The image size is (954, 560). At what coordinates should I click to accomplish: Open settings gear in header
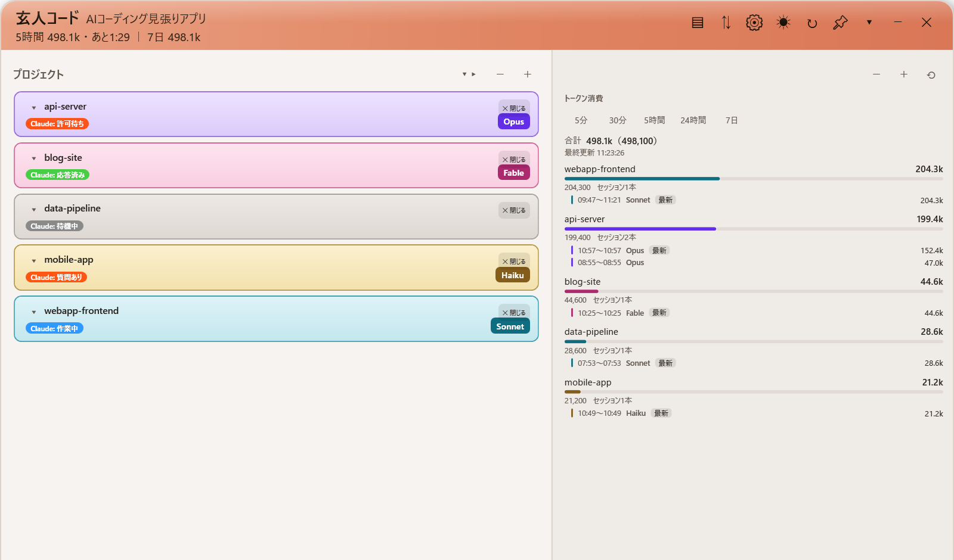(x=754, y=23)
